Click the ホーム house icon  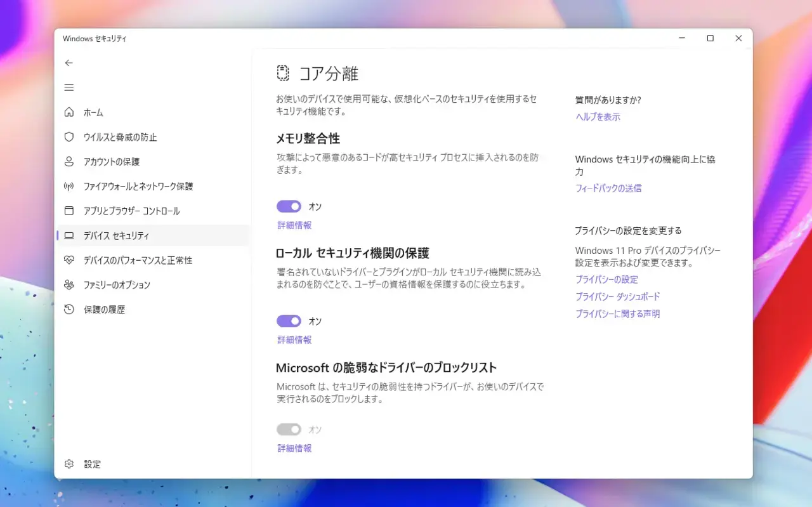[69, 112]
